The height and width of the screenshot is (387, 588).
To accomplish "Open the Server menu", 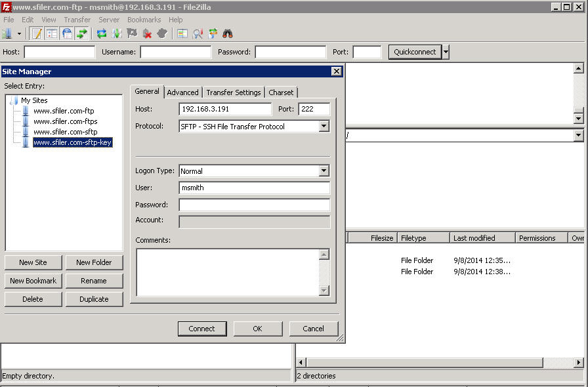I will point(109,20).
